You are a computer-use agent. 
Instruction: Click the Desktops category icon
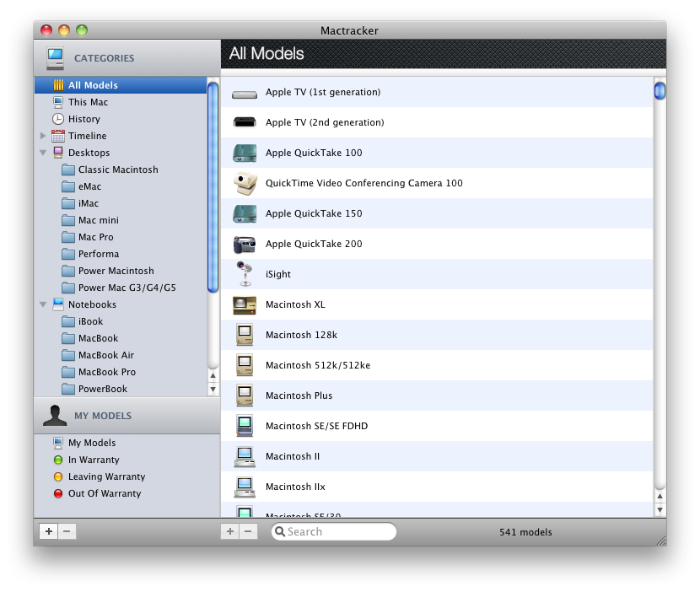pyautogui.click(x=58, y=153)
